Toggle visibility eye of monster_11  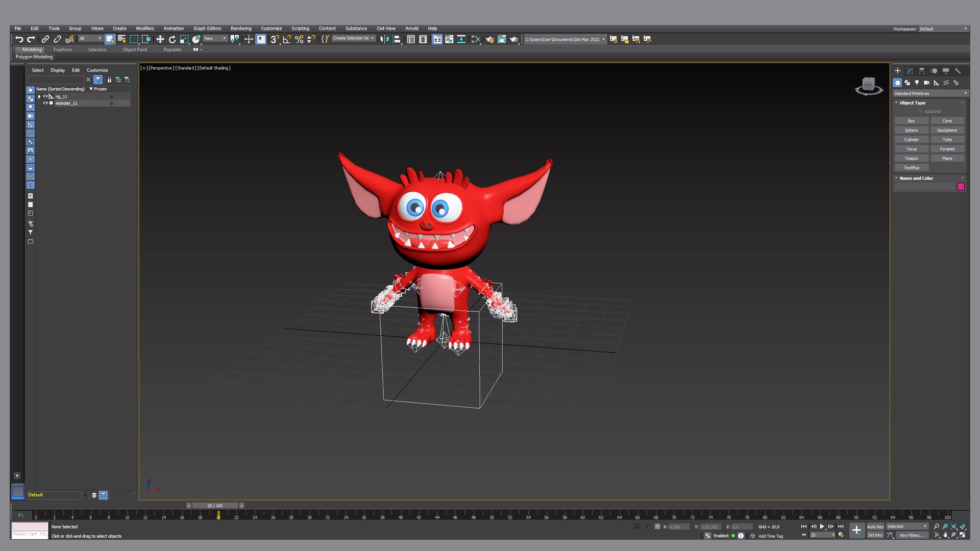point(45,103)
